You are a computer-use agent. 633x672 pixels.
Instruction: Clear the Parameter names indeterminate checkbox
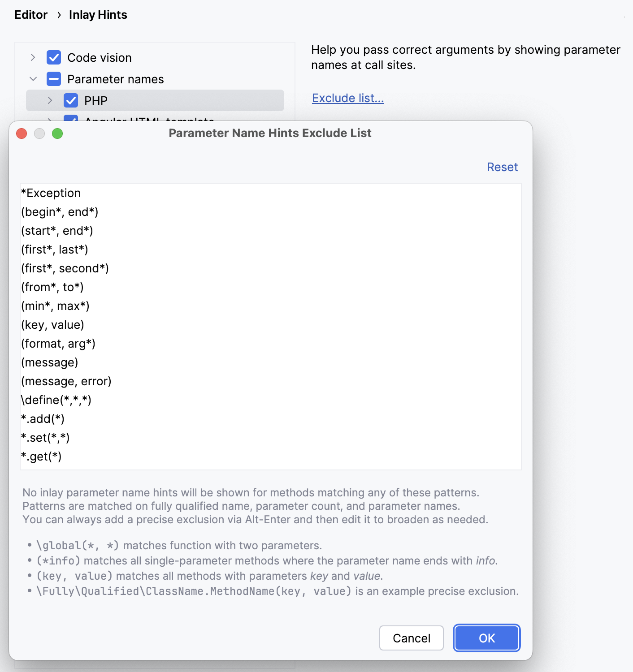tap(53, 79)
